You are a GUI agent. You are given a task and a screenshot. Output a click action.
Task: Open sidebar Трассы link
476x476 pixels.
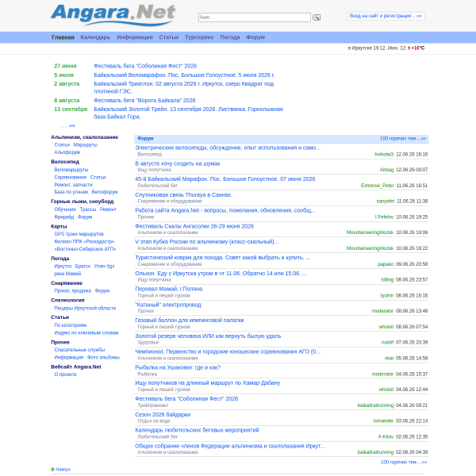coord(88,209)
